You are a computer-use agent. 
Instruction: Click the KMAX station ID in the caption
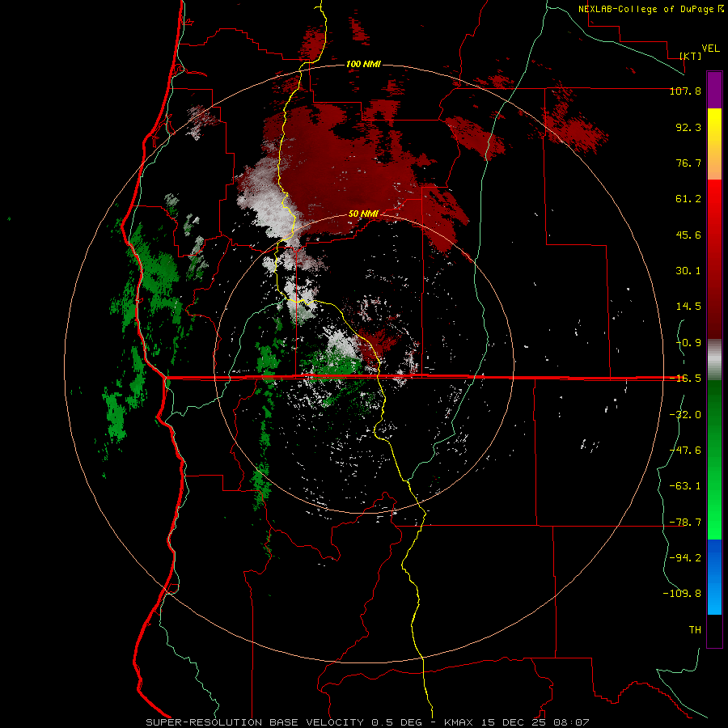click(x=459, y=722)
